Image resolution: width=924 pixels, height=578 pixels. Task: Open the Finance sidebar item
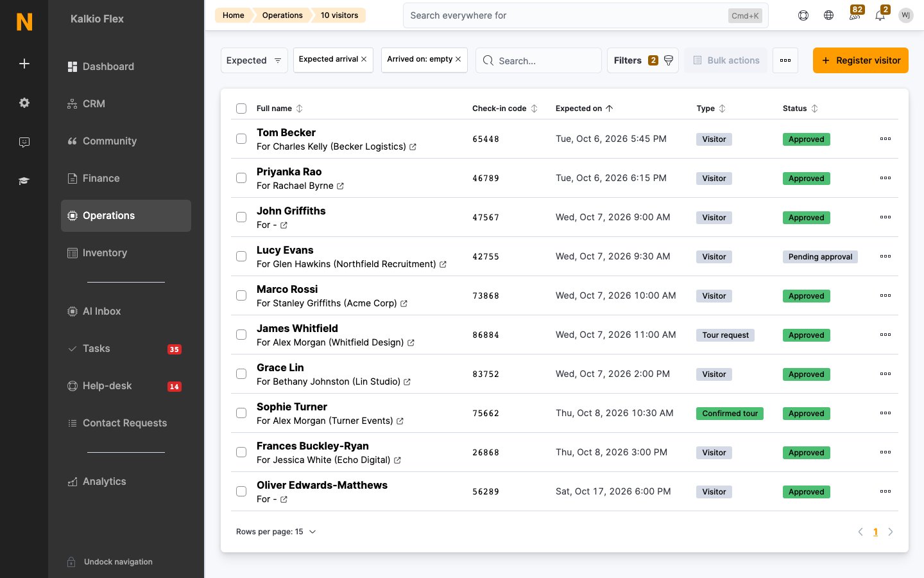tap(126, 179)
